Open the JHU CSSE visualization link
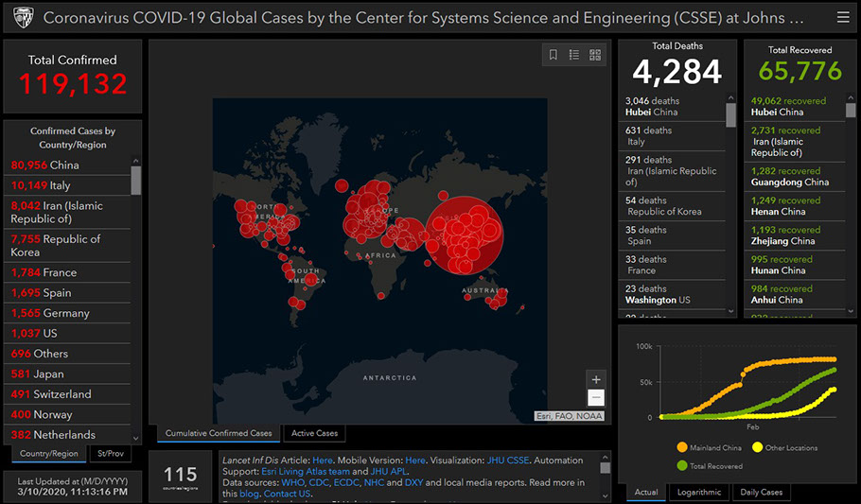This screenshot has width=861, height=504. 508,461
